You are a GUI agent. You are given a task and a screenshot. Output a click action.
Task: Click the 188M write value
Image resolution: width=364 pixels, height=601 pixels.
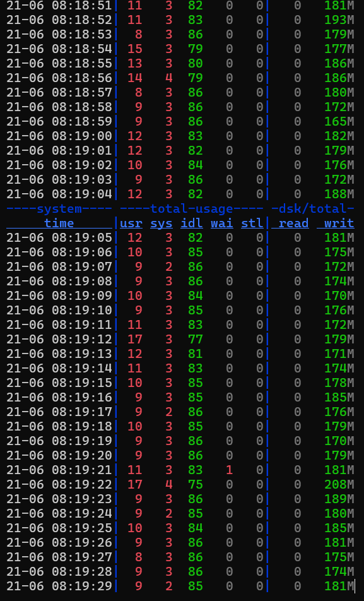click(x=339, y=194)
